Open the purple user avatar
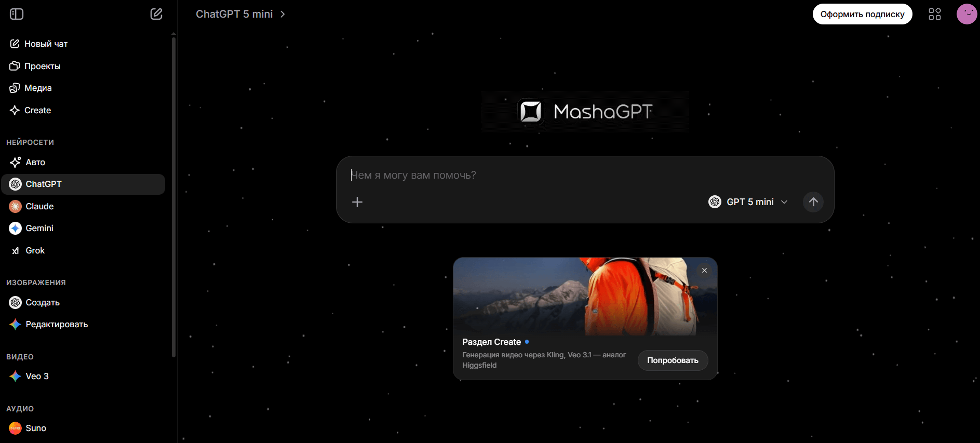The image size is (980, 443). point(966,14)
